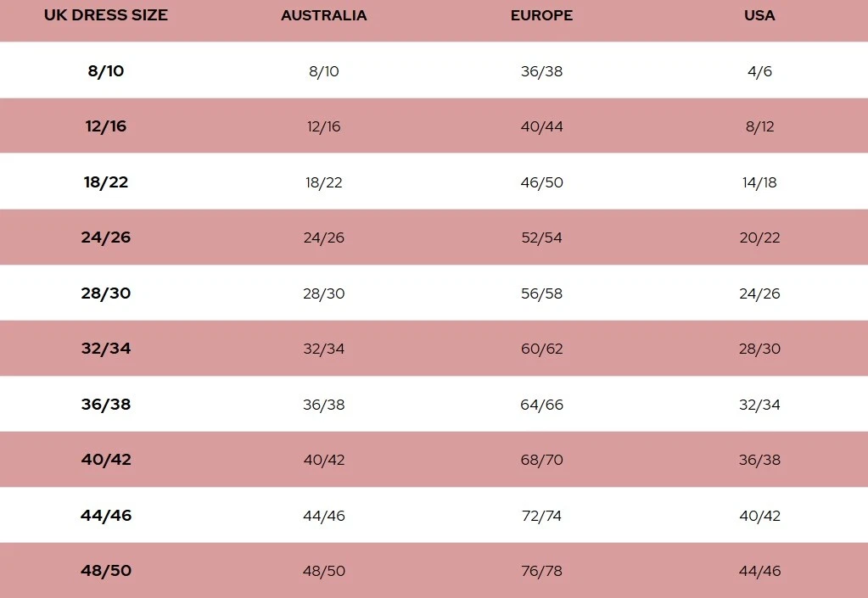868x598 pixels.
Task: Select the USA column header
Action: (759, 15)
